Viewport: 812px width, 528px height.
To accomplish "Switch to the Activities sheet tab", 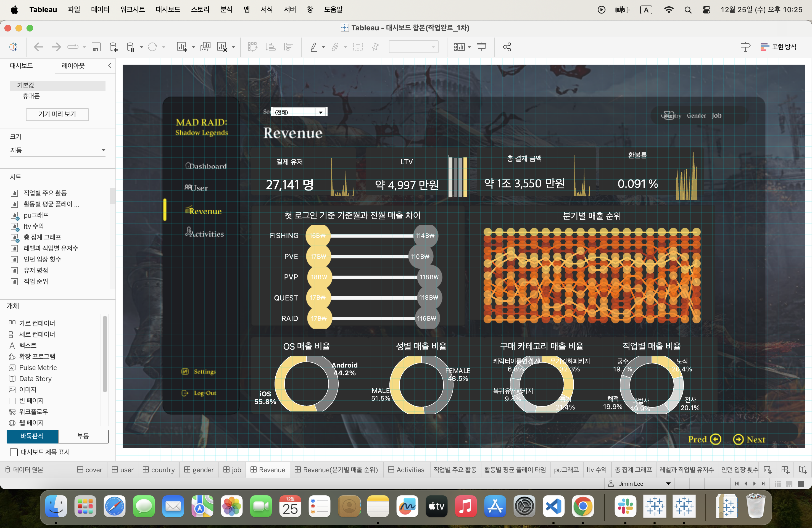I will [x=406, y=470].
